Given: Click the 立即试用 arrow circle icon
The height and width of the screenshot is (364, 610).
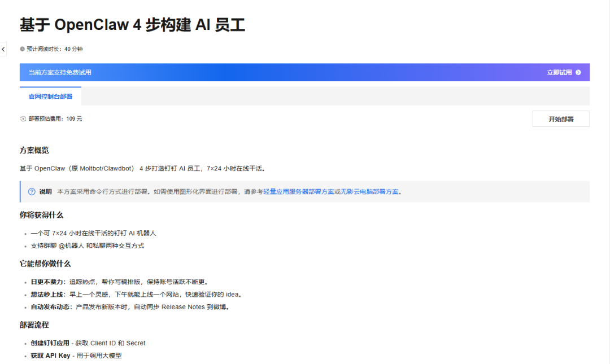Looking at the screenshot, I should click(x=578, y=72).
